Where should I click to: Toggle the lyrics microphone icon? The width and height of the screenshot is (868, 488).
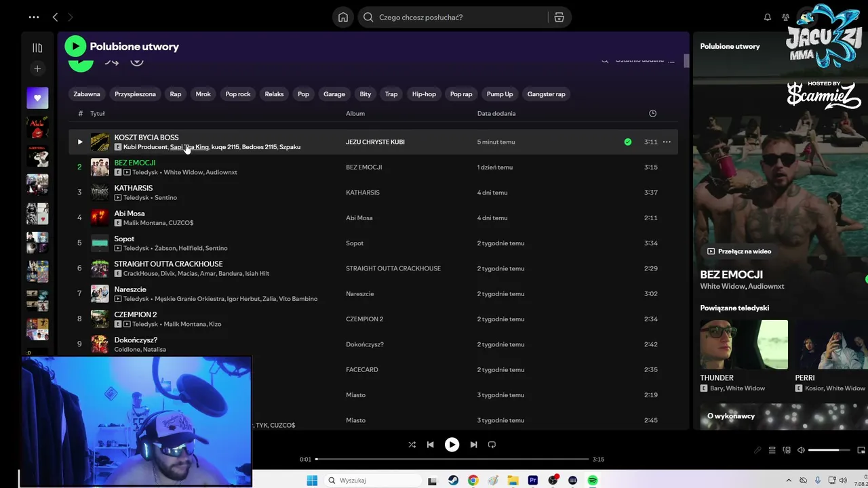coord(758,450)
